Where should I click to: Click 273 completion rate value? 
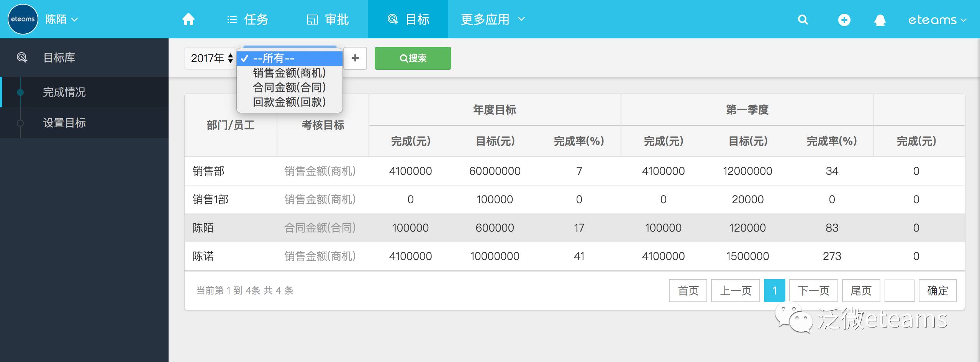[832, 256]
